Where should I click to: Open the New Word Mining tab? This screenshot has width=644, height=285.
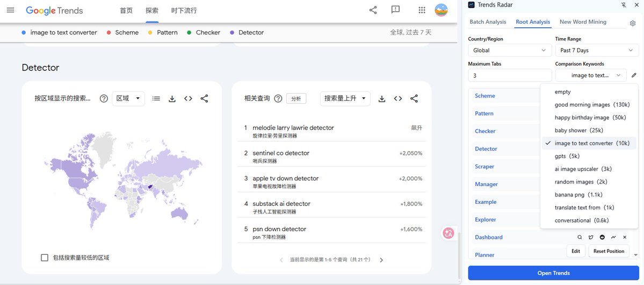click(x=583, y=22)
